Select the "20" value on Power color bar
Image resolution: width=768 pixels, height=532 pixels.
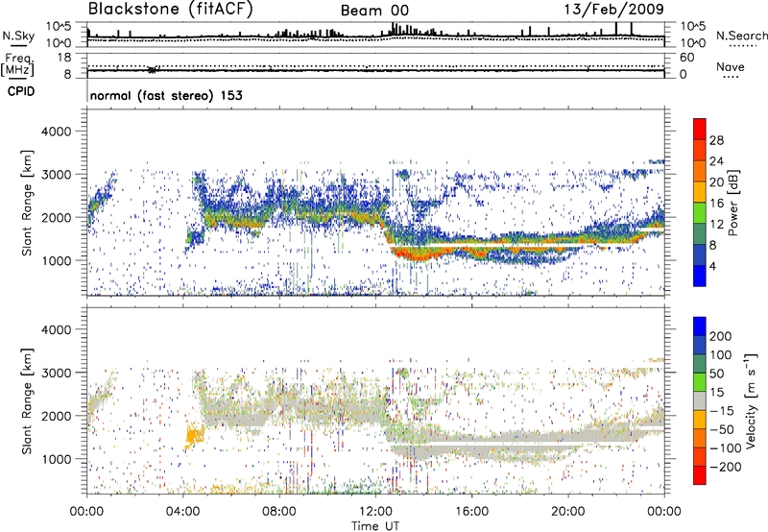coord(716,182)
